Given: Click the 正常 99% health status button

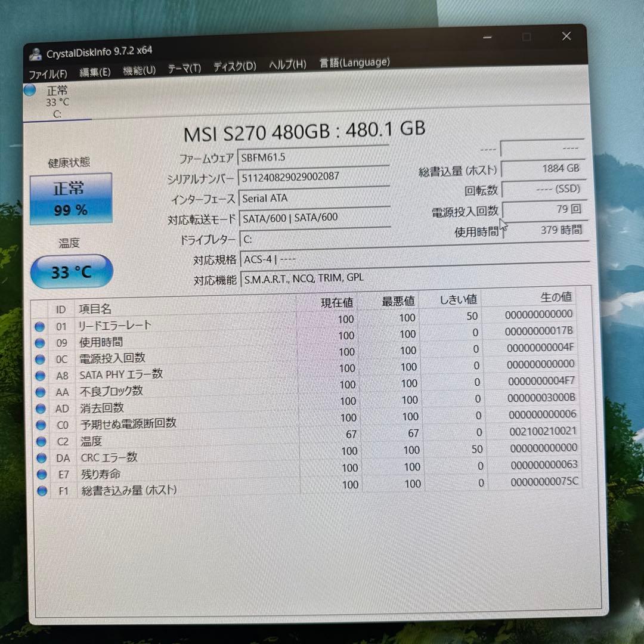Looking at the screenshot, I should click(71, 197).
